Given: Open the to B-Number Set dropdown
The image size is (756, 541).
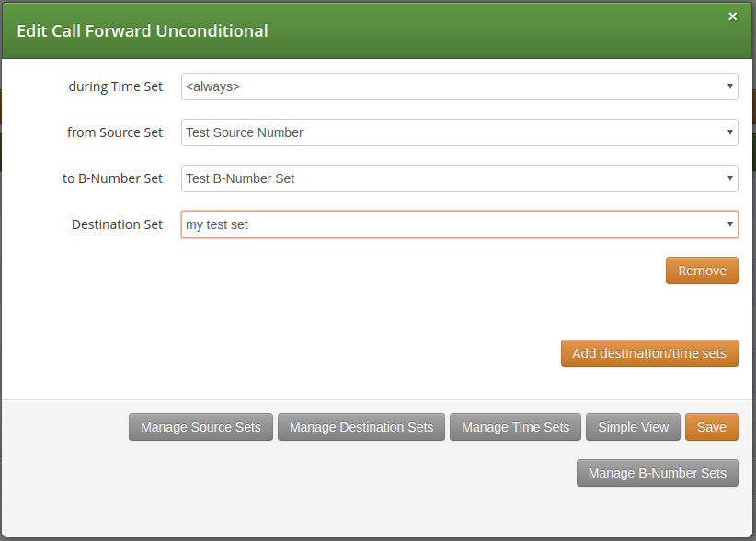Looking at the screenshot, I should click(x=460, y=178).
